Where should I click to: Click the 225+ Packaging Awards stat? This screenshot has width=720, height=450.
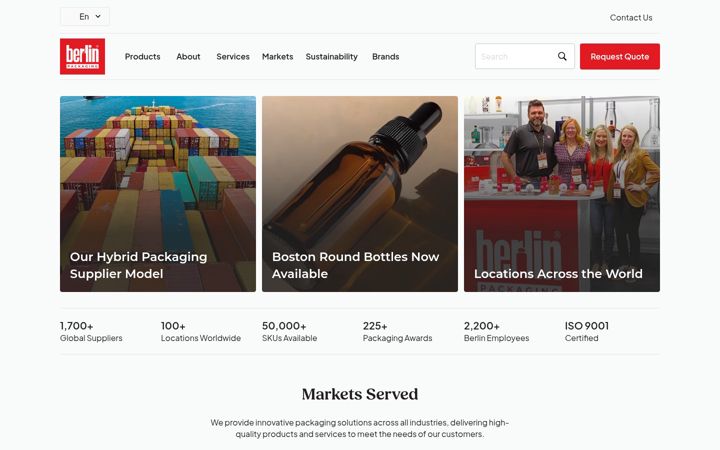398,332
